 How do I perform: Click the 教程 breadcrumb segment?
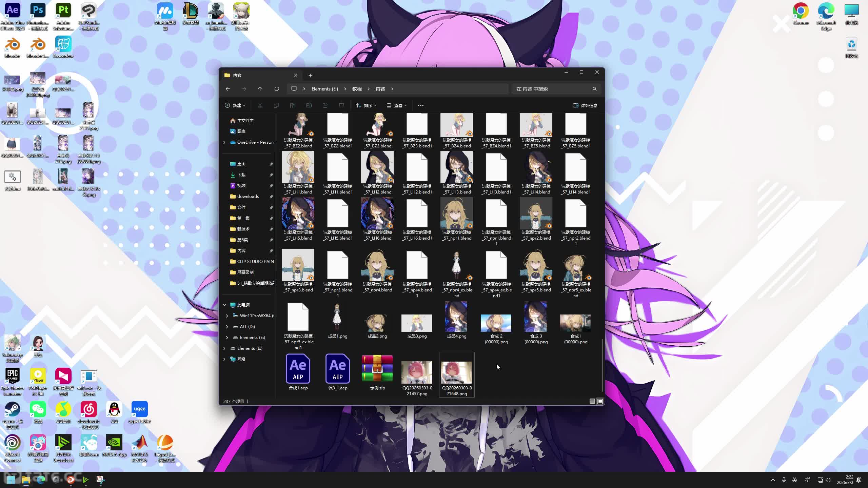(x=357, y=89)
